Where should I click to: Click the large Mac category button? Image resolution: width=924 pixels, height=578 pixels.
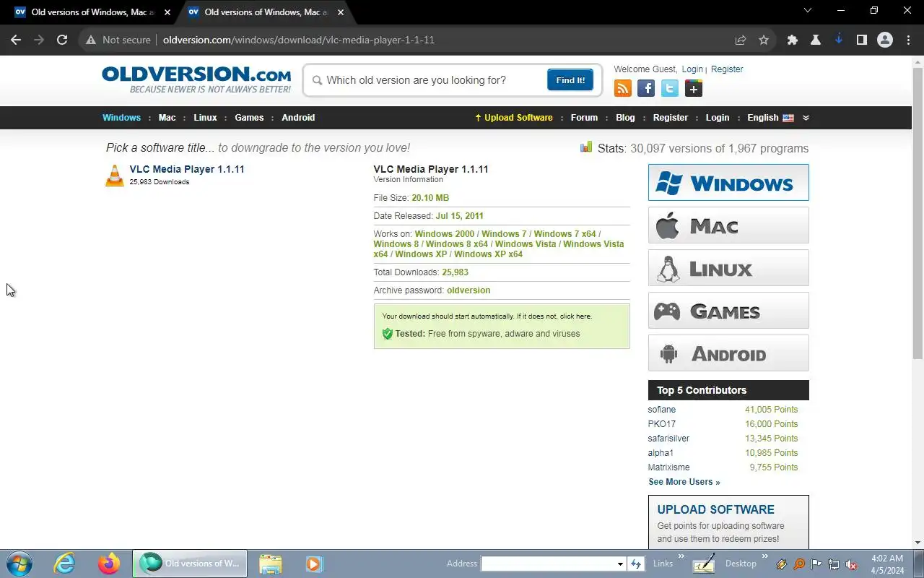[x=728, y=225]
